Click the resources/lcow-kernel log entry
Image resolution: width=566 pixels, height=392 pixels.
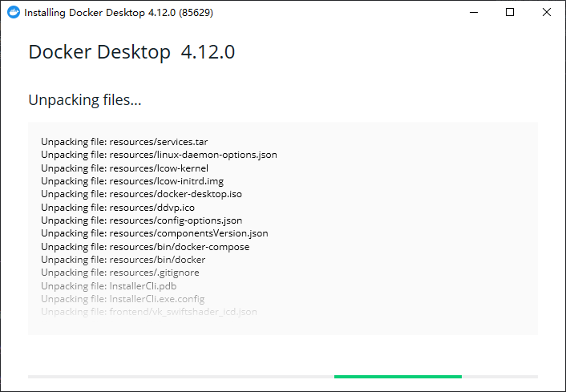(124, 168)
